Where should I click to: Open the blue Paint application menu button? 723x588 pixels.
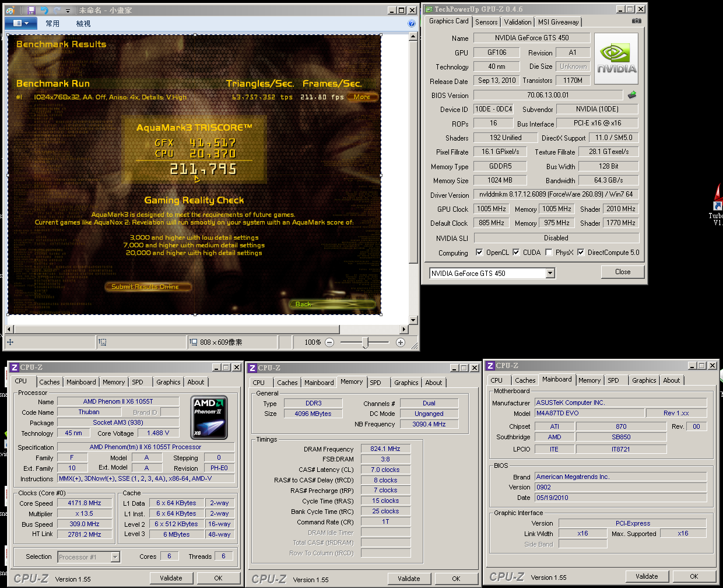tap(21, 23)
